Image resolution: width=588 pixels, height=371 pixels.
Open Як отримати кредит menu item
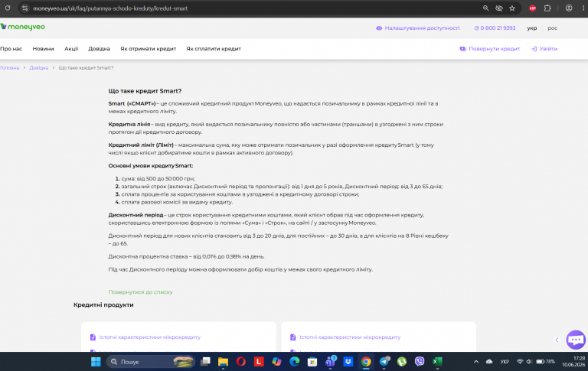(x=148, y=49)
